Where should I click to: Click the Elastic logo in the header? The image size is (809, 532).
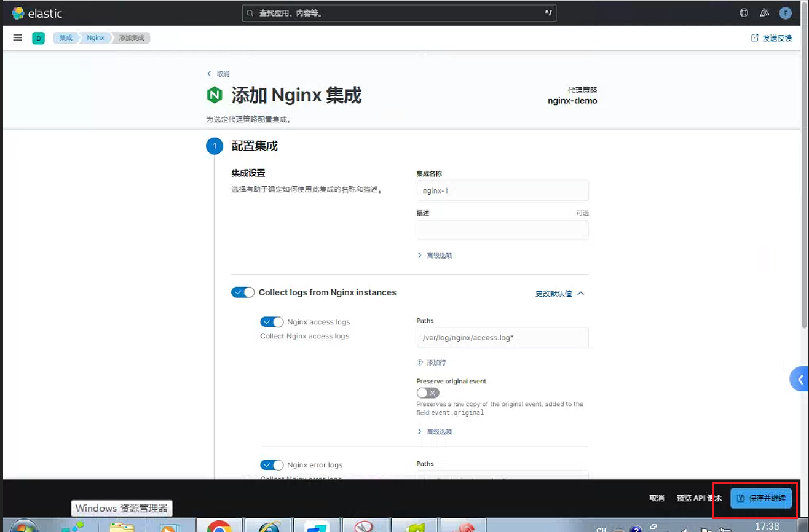(x=37, y=13)
